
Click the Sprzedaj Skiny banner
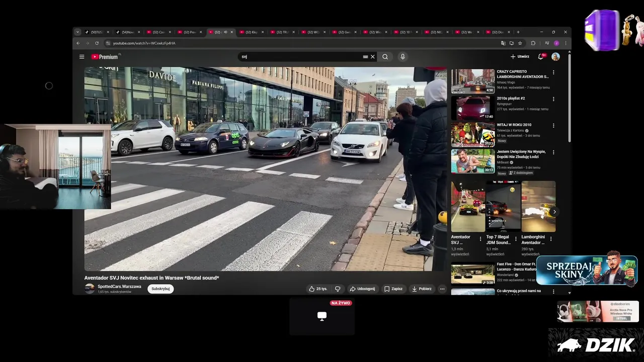coord(587,270)
